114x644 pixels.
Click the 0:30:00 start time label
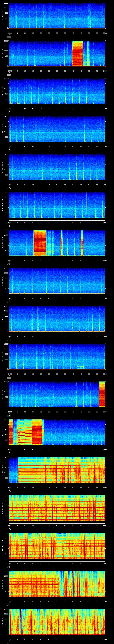(9, 336)
